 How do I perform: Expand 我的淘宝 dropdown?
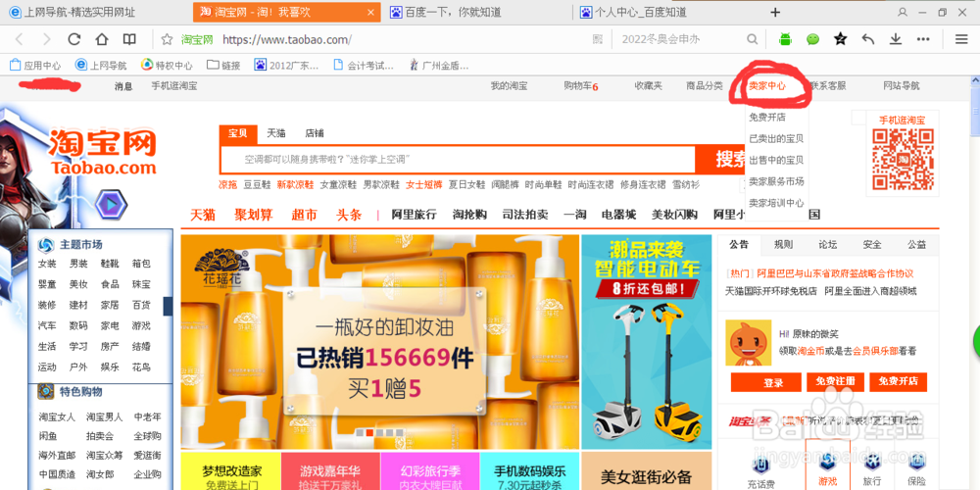[x=509, y=86]
